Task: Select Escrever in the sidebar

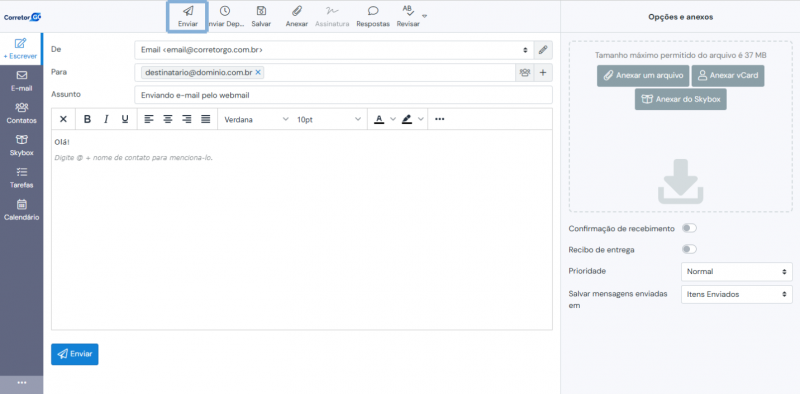Action: (x=21, y=49)
